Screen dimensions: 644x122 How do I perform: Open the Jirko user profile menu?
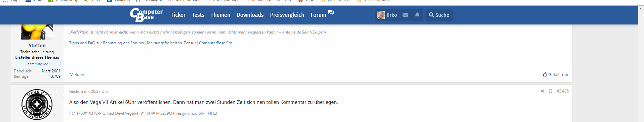(x=387, y=15)
